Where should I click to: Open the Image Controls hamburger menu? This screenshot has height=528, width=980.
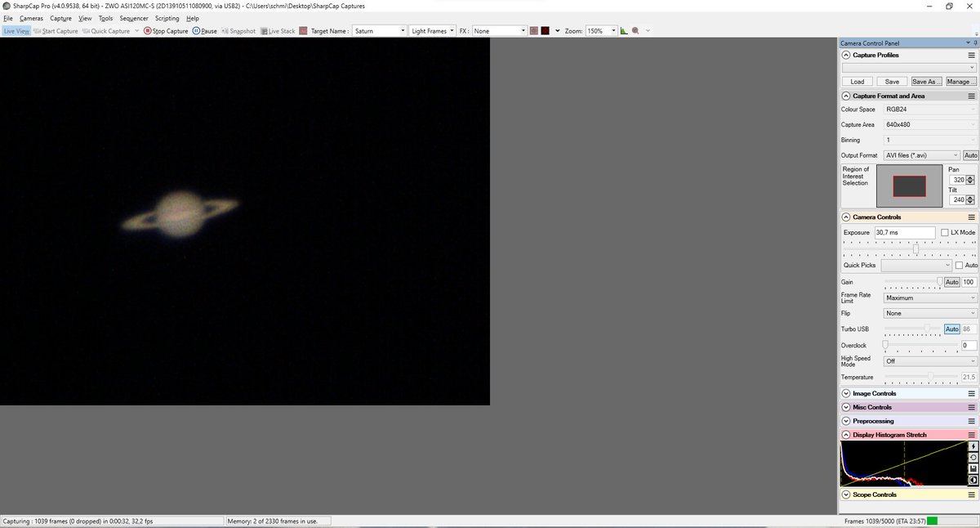click(x=971, y=393)
